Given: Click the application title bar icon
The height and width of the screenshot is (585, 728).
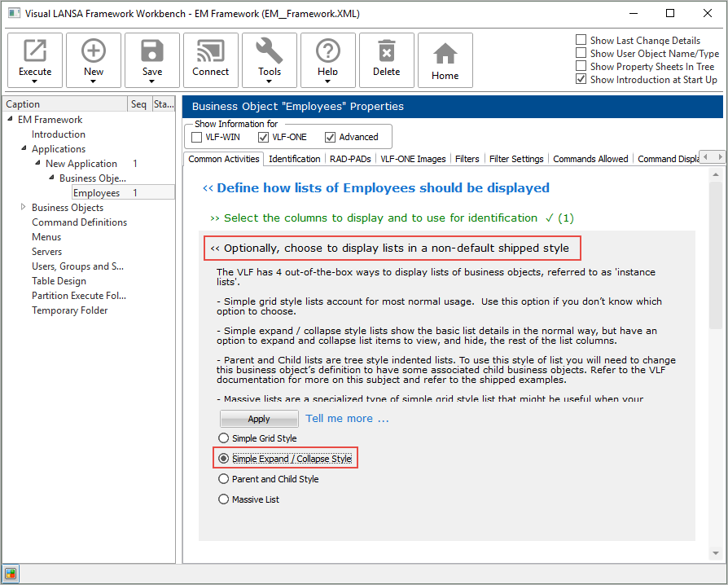Looking at the screenshot, I should coord(14,13).
